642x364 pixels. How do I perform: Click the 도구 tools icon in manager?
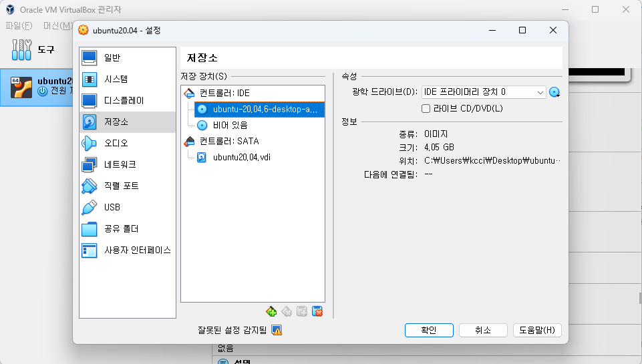point(21,50)
